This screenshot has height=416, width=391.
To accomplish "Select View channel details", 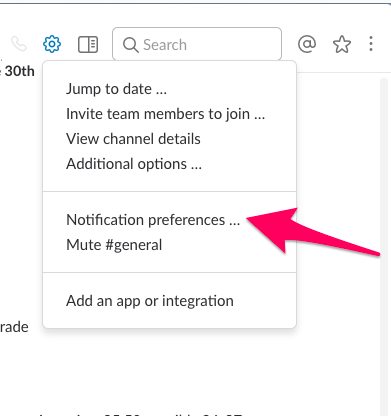I will (133, 139).
